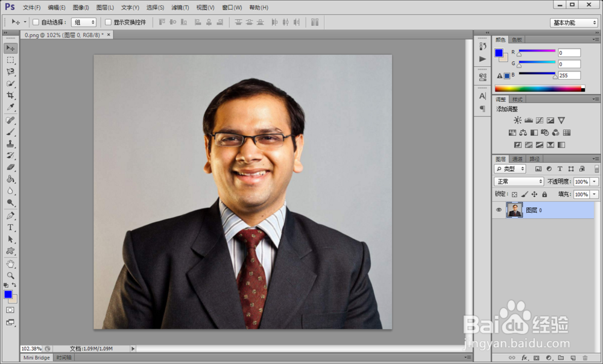Add a Brightness/Contrast adjustment

[517, 121]
